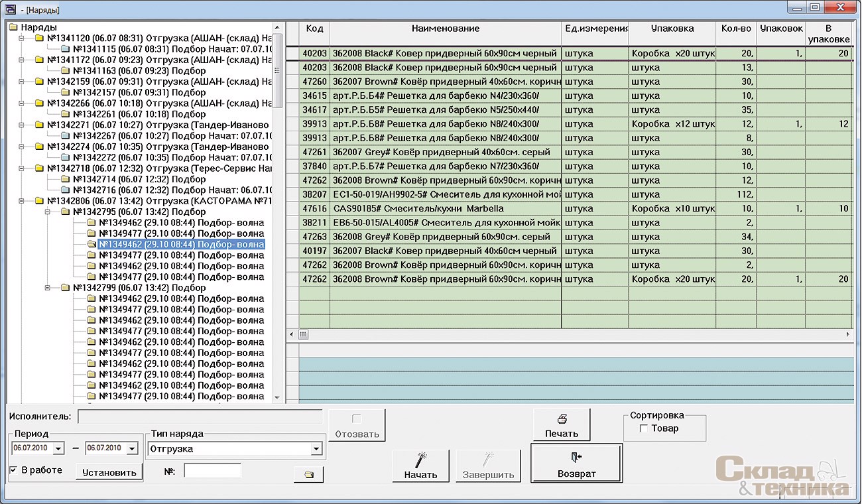Click code cell 38211

pos(314,223)
